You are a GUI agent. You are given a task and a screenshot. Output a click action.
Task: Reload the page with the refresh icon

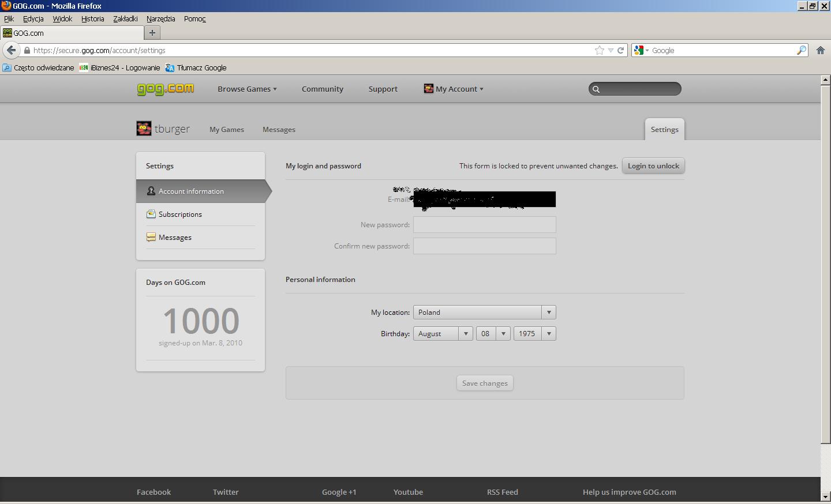click(621, 50)
